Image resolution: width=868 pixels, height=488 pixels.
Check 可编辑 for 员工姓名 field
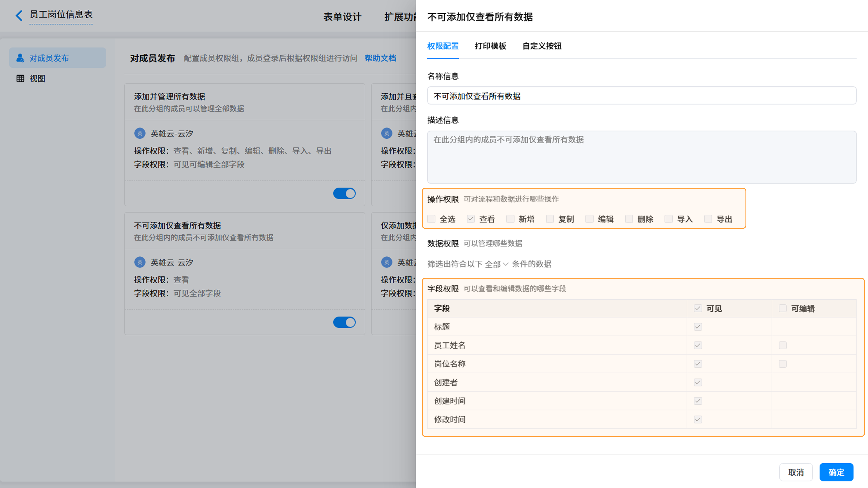click(x=782, y=345)
